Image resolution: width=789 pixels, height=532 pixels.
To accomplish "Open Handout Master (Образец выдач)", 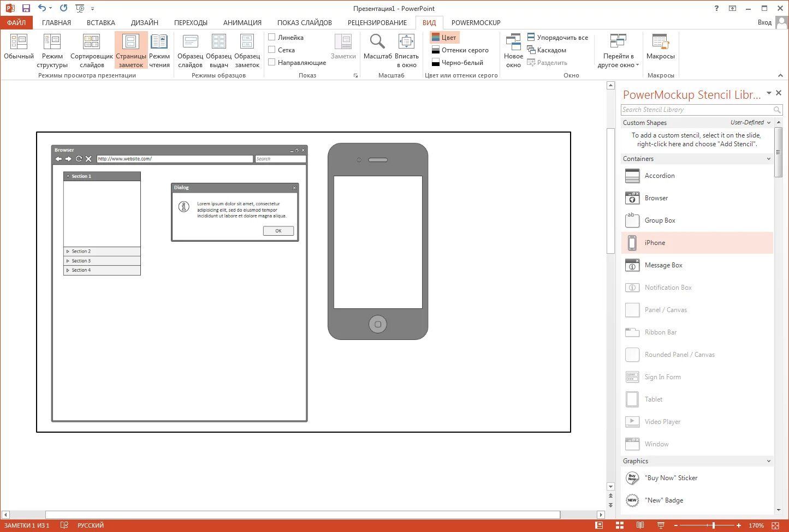I will (218, 50).
